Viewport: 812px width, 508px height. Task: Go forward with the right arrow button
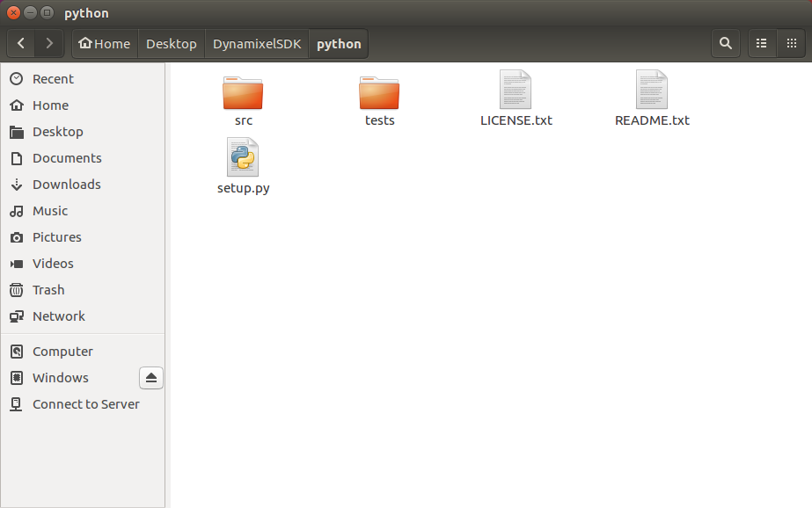(x=49, y=43)
